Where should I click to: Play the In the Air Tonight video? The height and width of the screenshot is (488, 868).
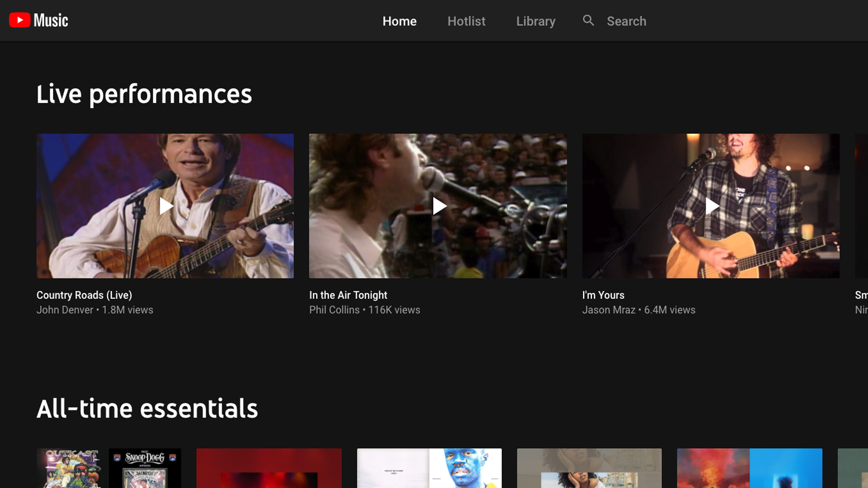(438, 206)
